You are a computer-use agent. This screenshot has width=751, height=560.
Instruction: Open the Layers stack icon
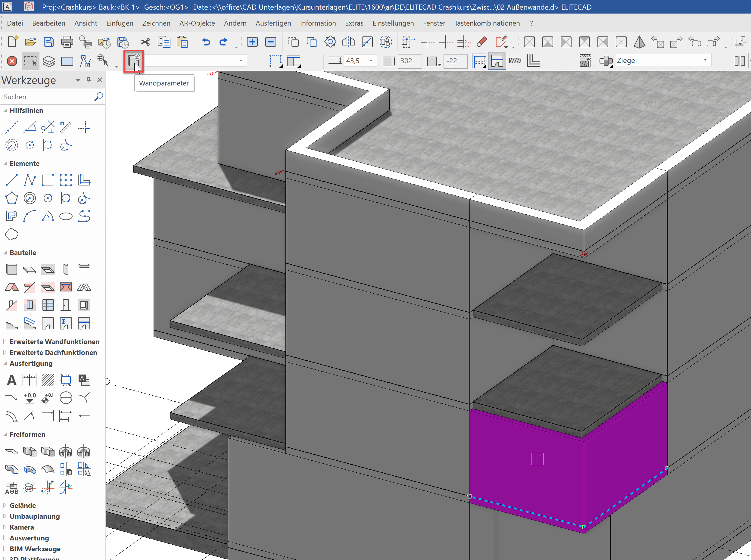49,61
